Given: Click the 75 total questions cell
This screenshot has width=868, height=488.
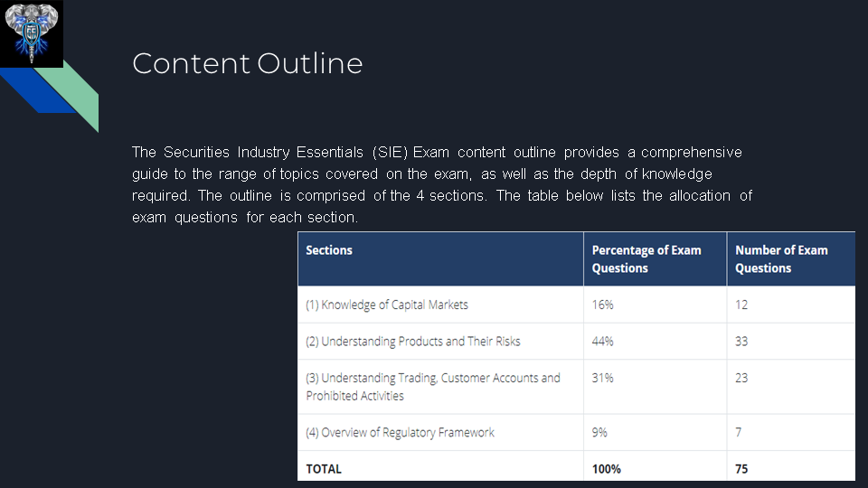Looking at the screenshot, I should tap(741, 469).
